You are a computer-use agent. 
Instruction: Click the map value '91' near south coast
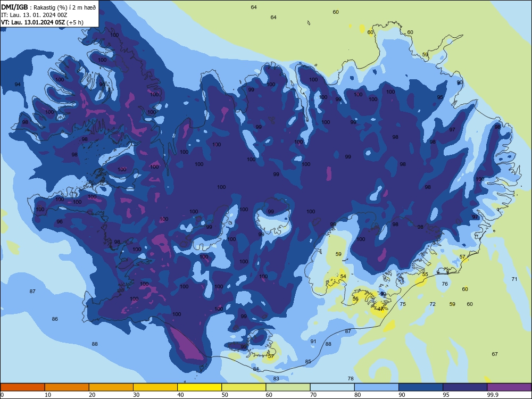(x=313, y=342)
